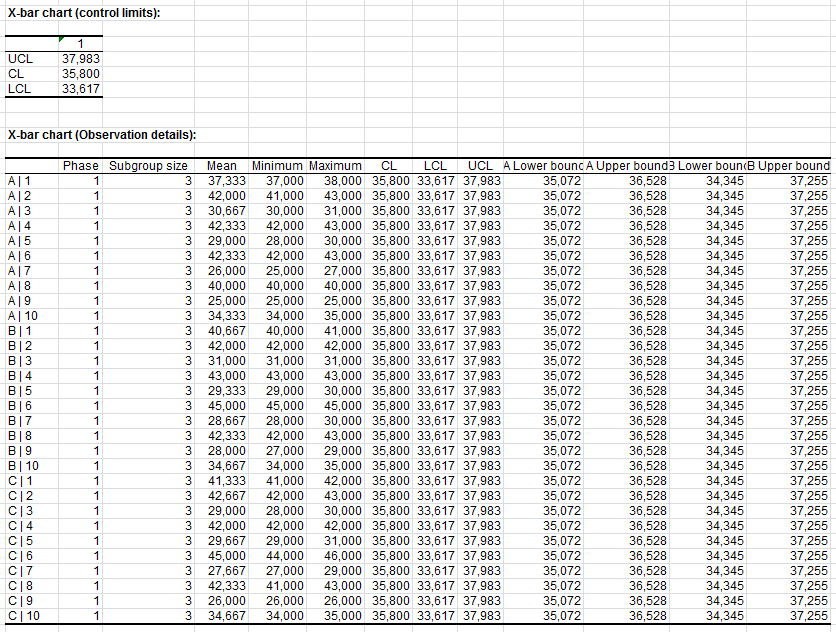
Task: Select the mean value 37,333
Action: [x=226, y=180]
